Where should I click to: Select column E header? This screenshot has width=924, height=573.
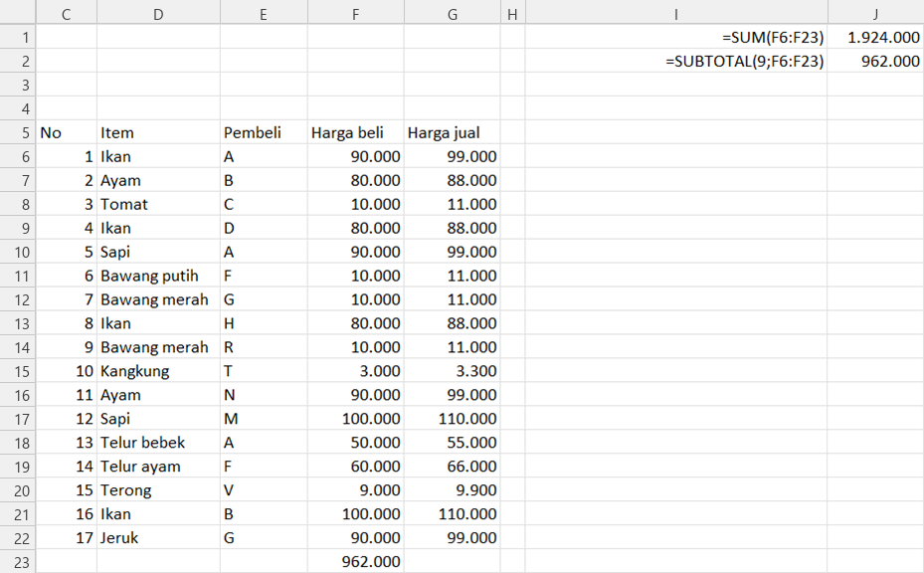[x=264, y=14]
